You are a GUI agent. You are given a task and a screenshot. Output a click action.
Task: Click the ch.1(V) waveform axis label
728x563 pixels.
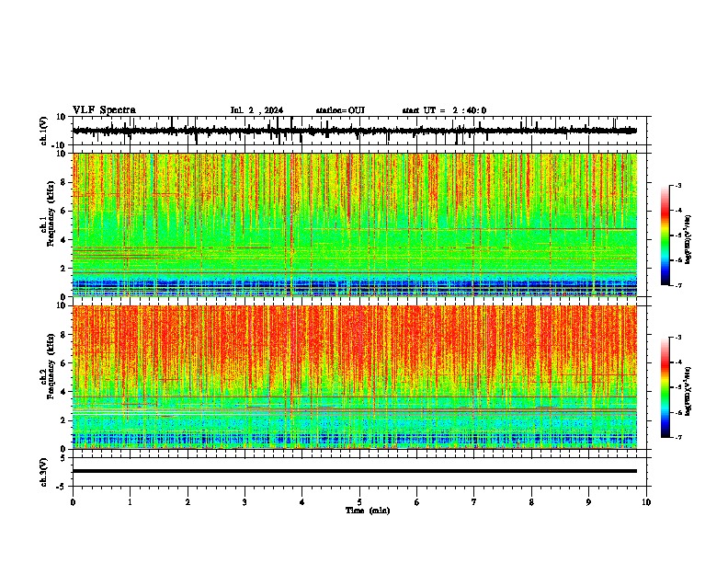(44, 131)
